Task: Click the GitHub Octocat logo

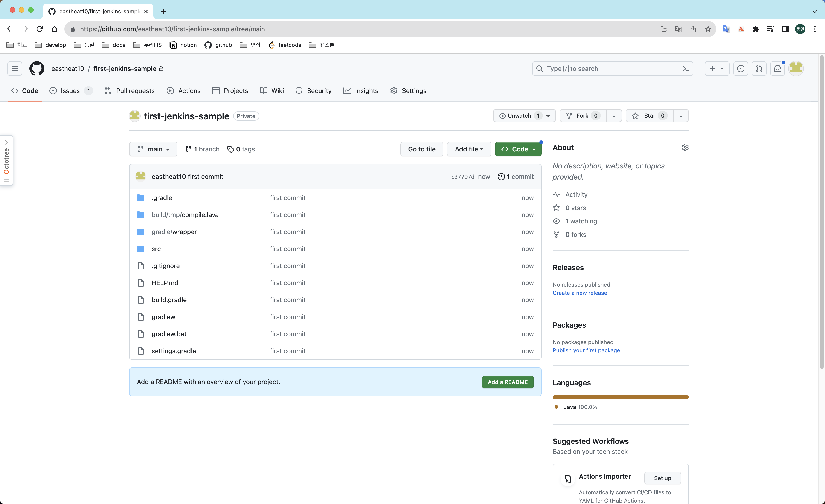Action: tap(37, 69)
